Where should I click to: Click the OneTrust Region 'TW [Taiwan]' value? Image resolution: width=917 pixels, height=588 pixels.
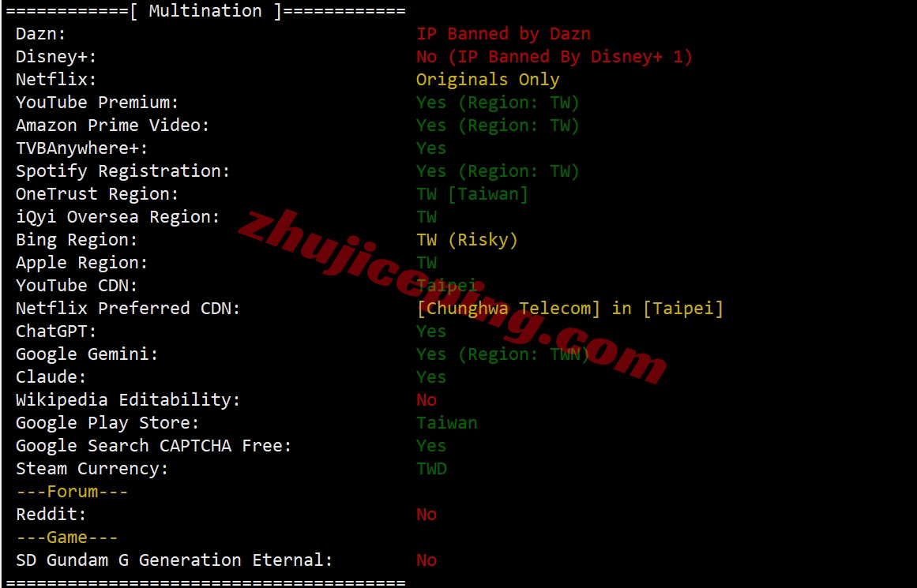[x=472, y=194]
